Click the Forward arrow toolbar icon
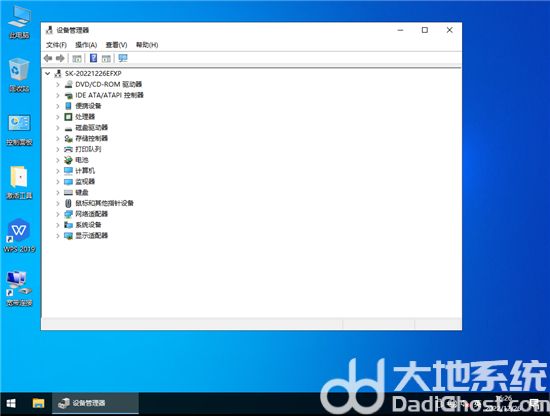This screenshot has width=550, height=416. 60,58
